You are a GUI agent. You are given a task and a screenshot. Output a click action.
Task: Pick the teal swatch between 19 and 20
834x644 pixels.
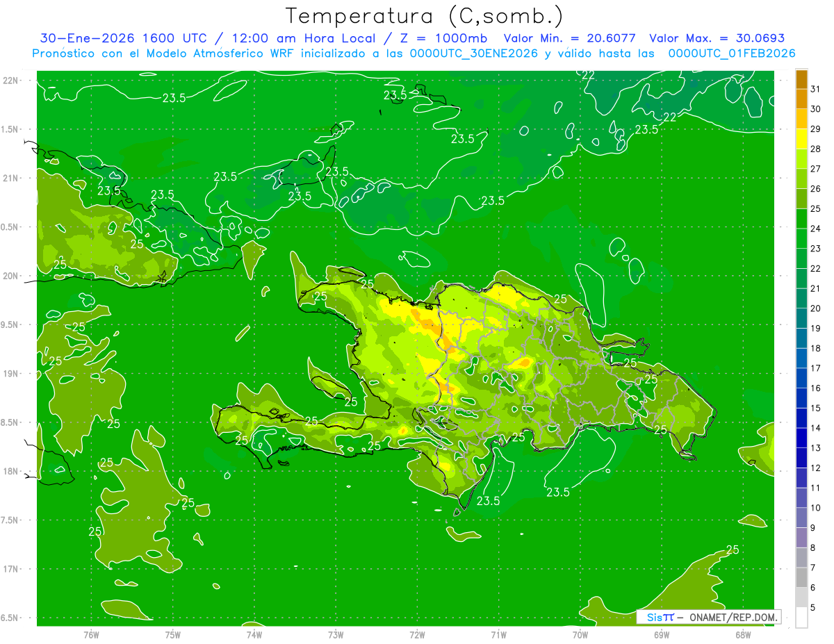pos(801,319)
